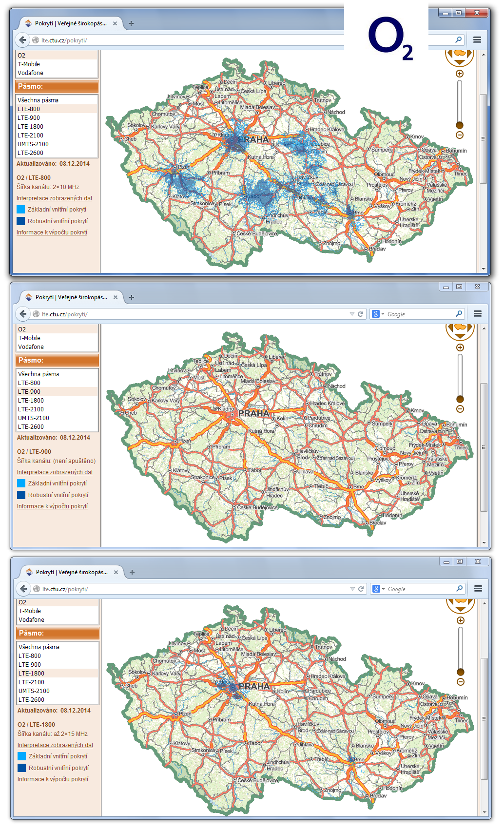The height and width of the screenshot is (830, 504).
Task: Click the scrollbar down arrow in middle window
Action: pyautogui.click(x=484, y=542)
